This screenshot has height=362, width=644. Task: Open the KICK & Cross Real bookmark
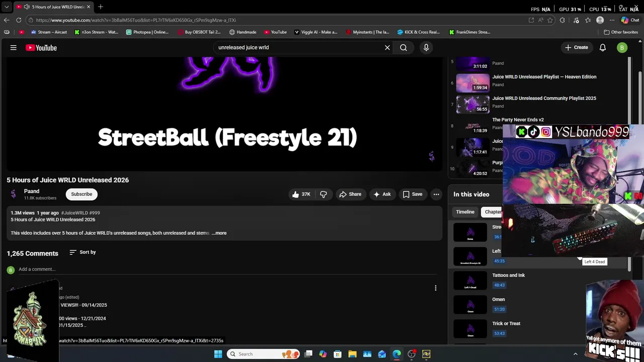(x=419, y=32)
